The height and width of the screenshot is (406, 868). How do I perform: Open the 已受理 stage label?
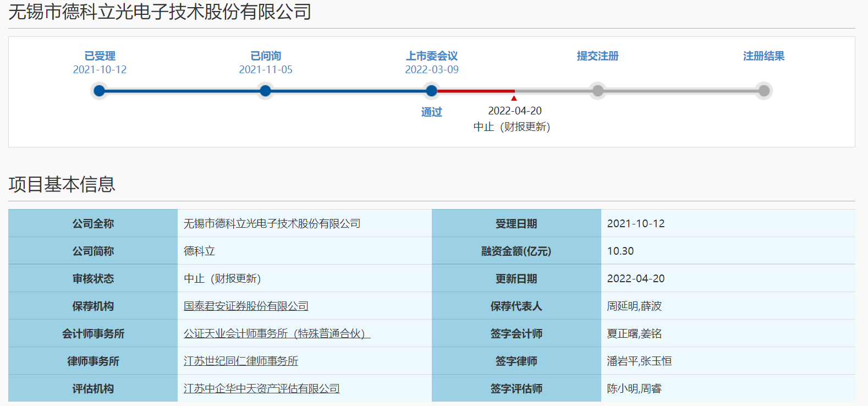click(x=100, y=56)
